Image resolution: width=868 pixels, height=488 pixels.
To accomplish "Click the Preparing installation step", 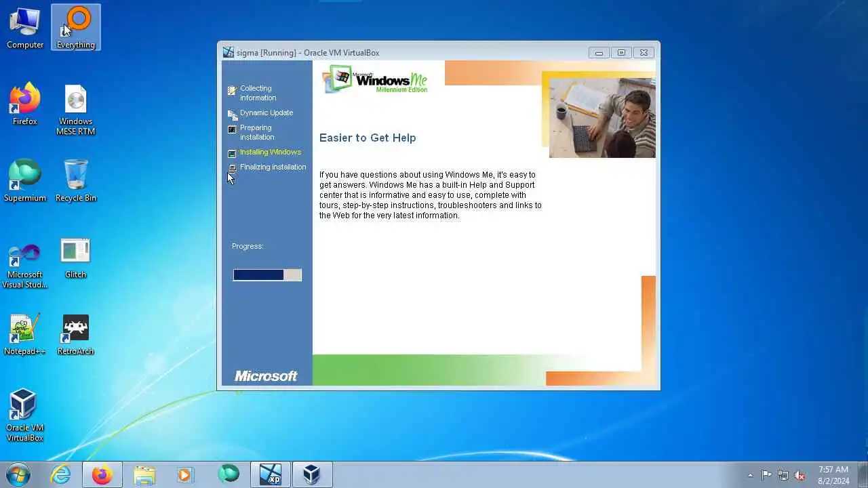I will 256,132.
